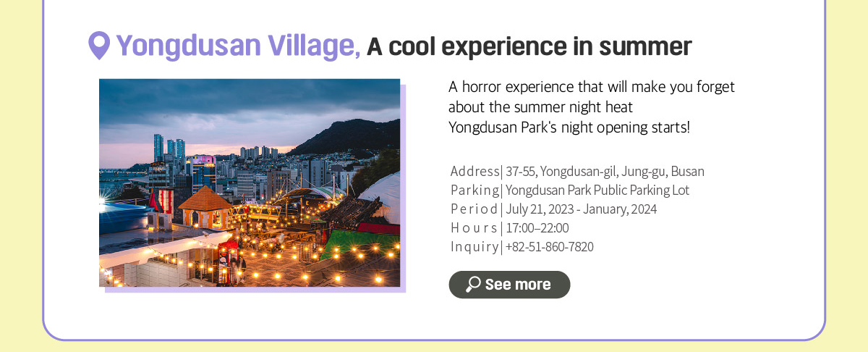Click the 'Hours' label
The height and width of the screenshot is (352, 868).
475,228
